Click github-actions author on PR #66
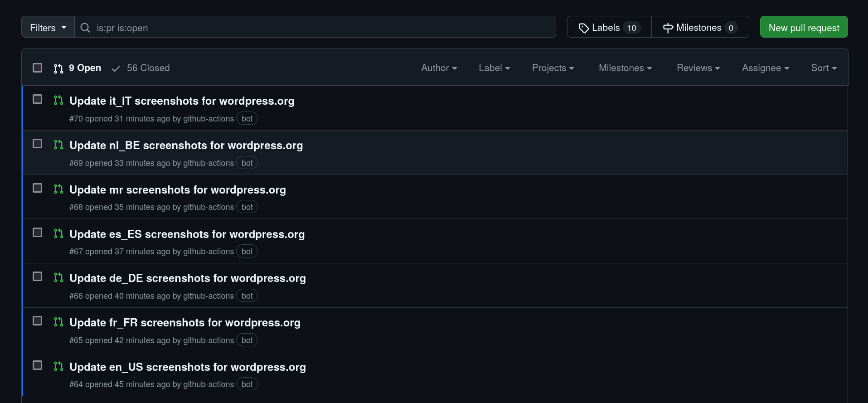 pos(209,296)
